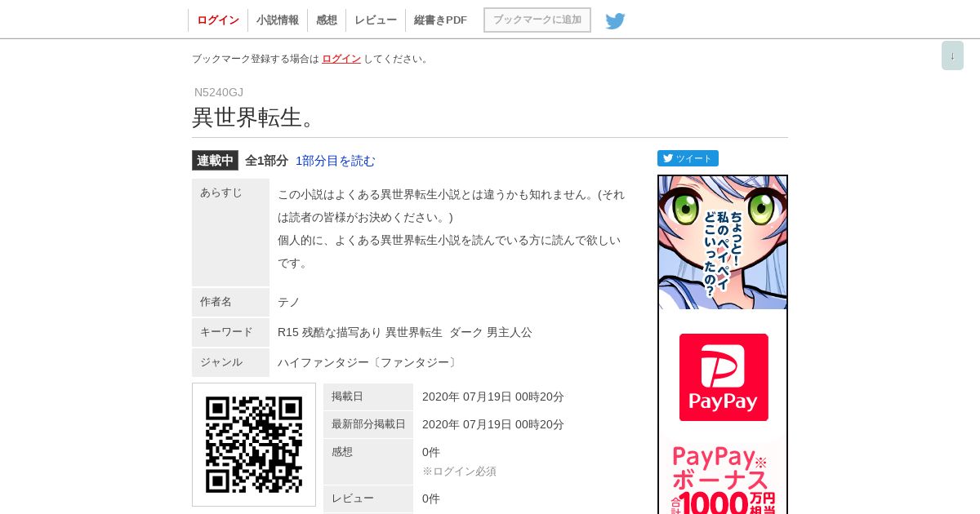
Task: Open the レビュー menu item in header
Action: click(376, 20)
